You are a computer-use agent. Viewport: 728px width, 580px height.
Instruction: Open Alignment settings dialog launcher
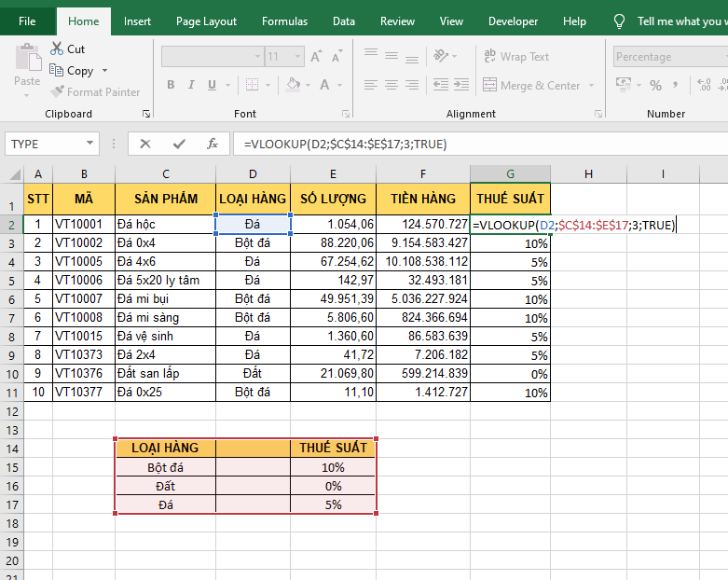tap(598, 114)
